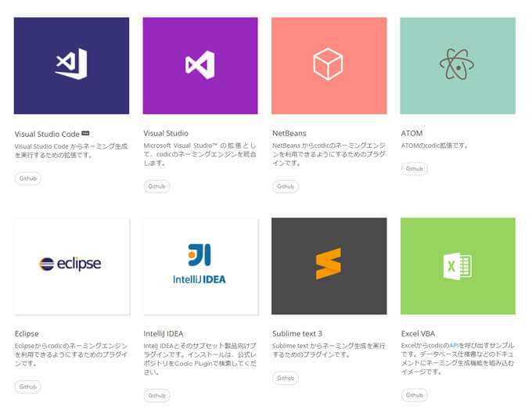532x417 pixels.
Task: Select the Excel VBA title text
Action: coord(418,333)
